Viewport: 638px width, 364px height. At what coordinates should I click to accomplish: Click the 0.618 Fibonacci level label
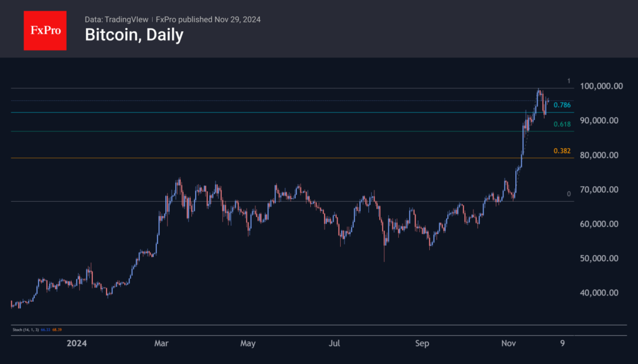pyautogui.click(x=561, y=124)
